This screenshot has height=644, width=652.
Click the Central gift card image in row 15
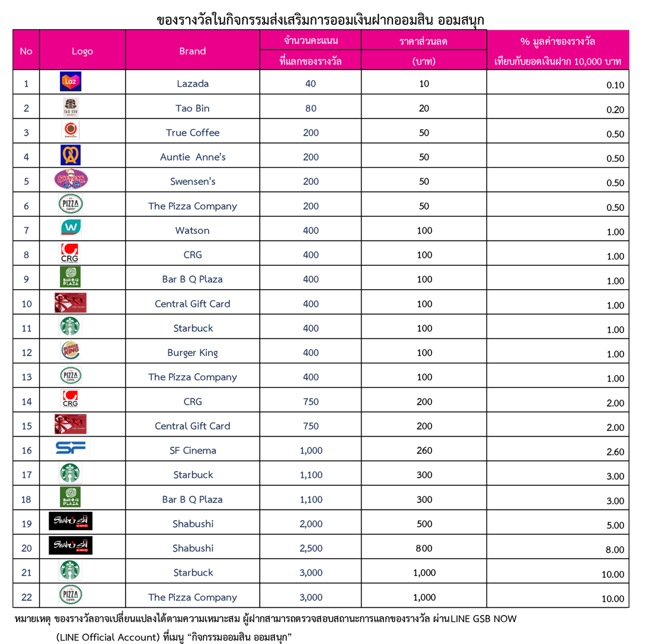click(x=71, y=424)
